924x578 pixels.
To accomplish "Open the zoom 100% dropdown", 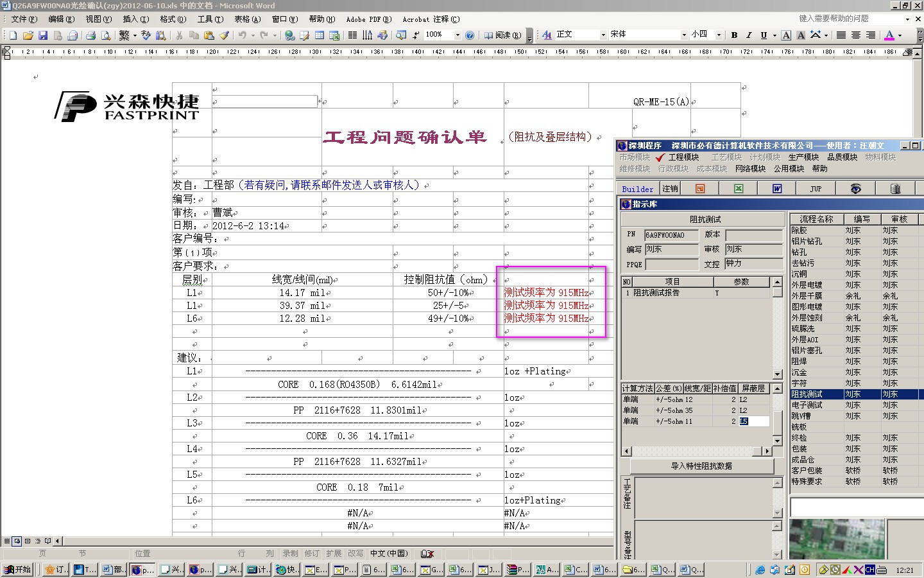I will coord(458,35).
